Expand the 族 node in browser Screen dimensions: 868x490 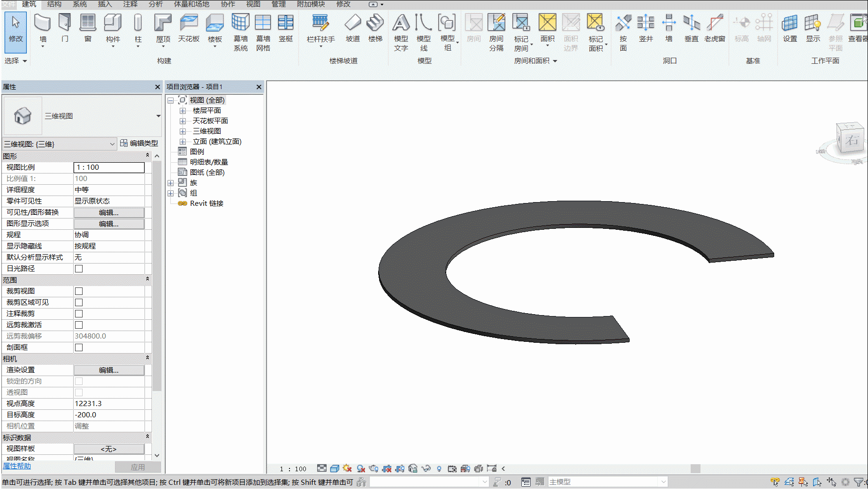(170, 183)
